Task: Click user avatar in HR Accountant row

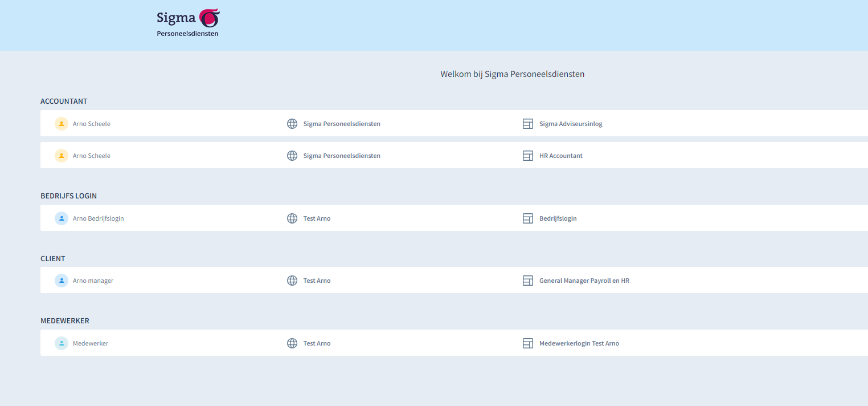Action: point(62,156)
